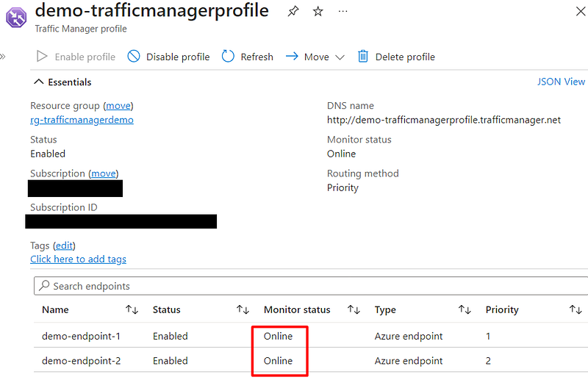Screen dimensions: 588x380
Task: Click Online status of demo-endpoint-1
Action: coord(278,336)
